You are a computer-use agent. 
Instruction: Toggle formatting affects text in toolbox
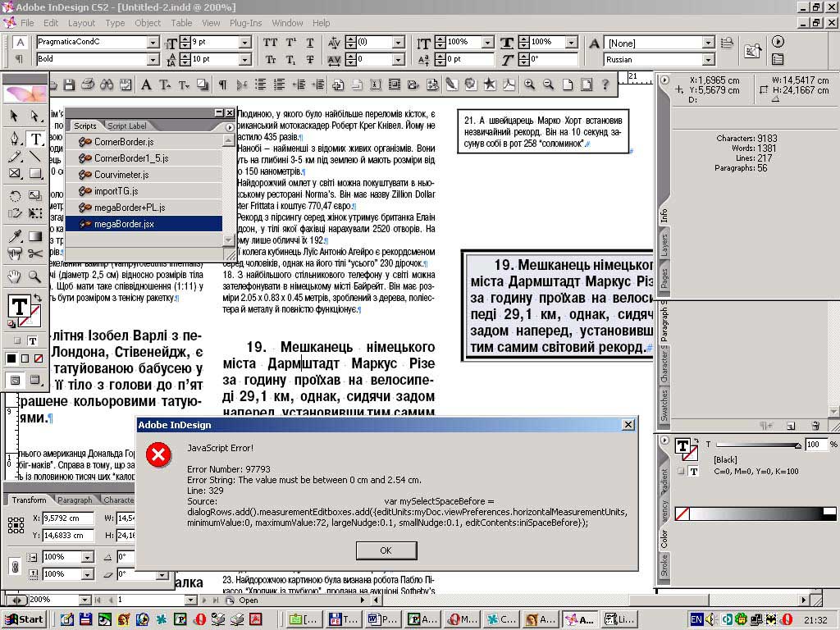pos(33,340)
